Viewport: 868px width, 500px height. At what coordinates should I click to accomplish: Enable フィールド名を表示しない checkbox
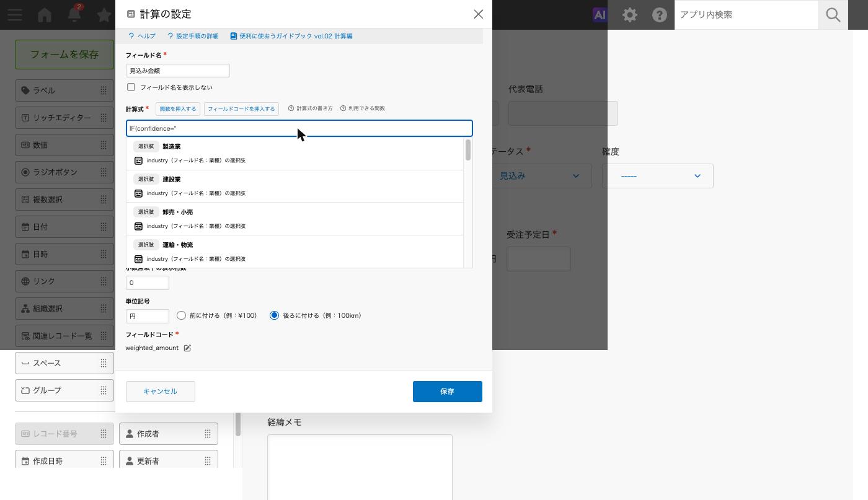coord(131,87)
